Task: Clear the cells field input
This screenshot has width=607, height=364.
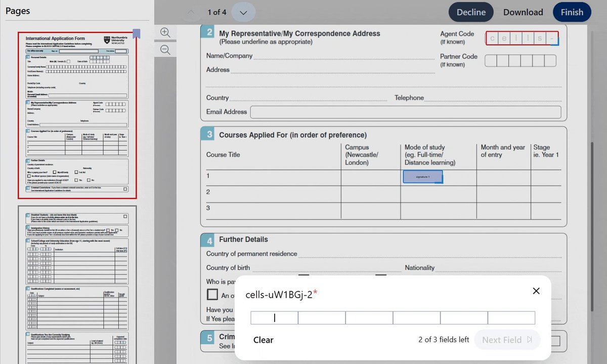Action: pyautogui.click(x=263, y=340)
